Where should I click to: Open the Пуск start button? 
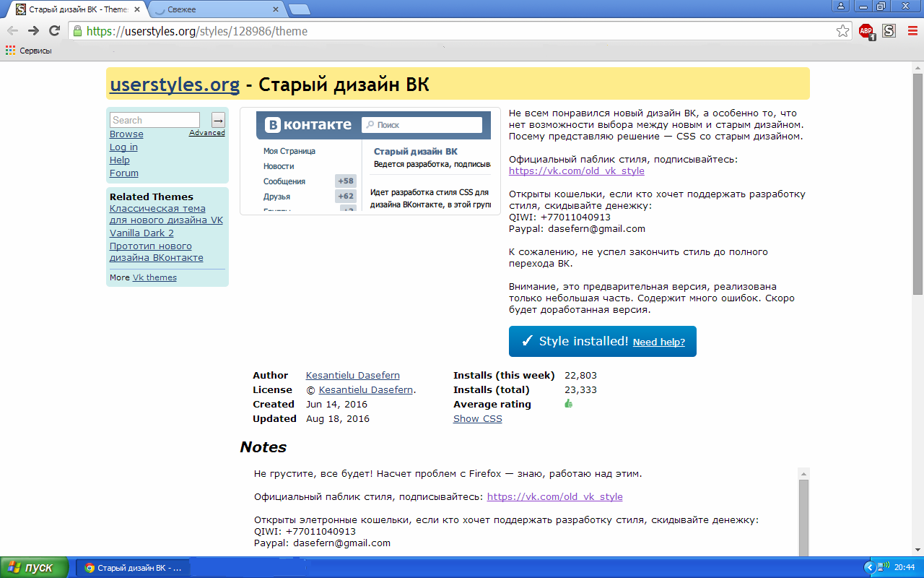pos(35,567)
